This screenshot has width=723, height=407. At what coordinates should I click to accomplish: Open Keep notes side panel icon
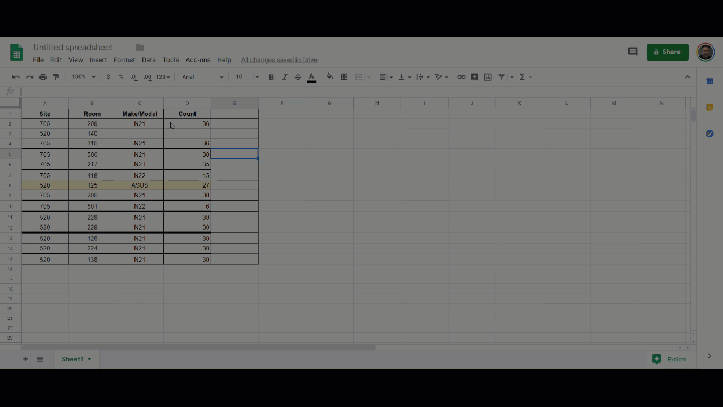point(710,107)
